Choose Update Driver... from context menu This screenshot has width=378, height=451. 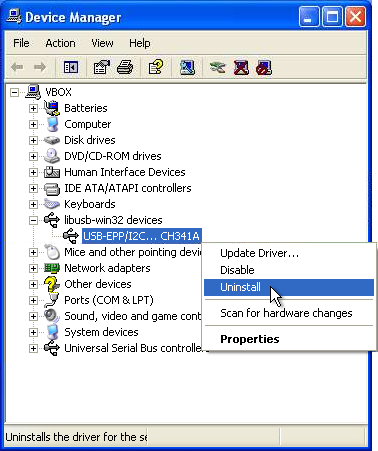289,253
